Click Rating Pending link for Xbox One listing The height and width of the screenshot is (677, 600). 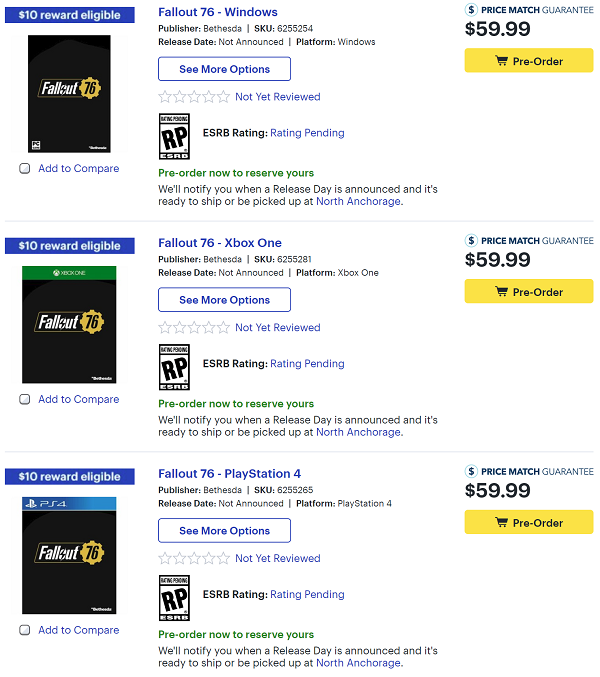[x=307, y=364]
